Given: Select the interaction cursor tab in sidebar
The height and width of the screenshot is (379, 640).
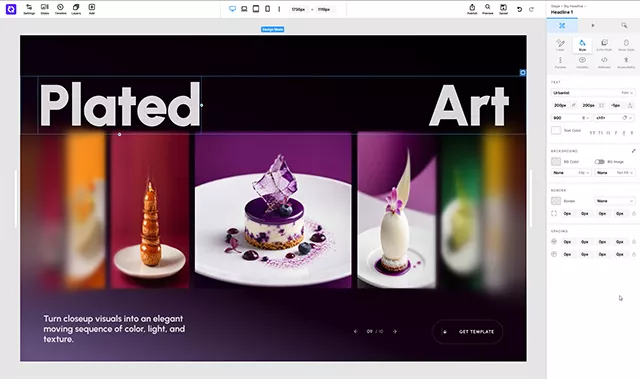Looking at the screenshot, I should (624, 25).
